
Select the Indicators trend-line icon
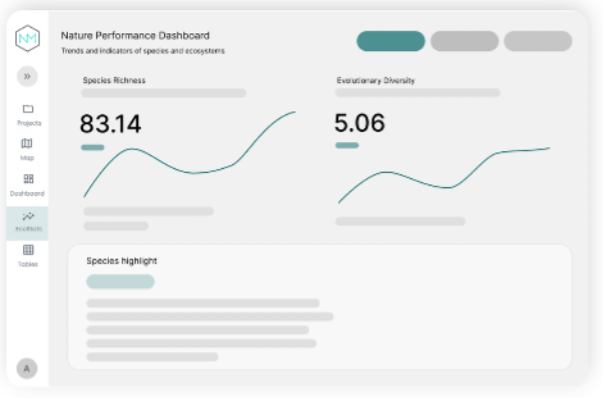point(28,217)
